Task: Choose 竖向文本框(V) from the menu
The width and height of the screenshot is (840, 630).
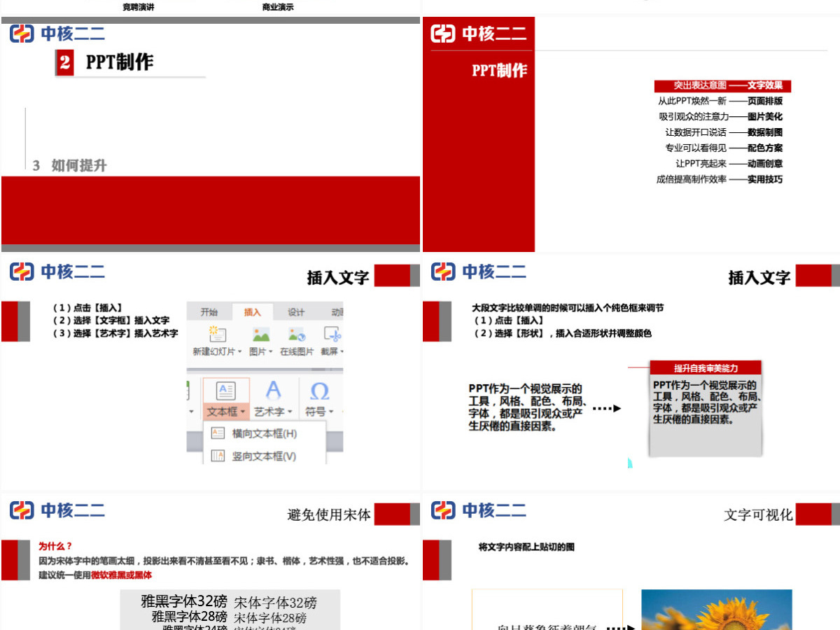Action: click(x=264, y=456)
